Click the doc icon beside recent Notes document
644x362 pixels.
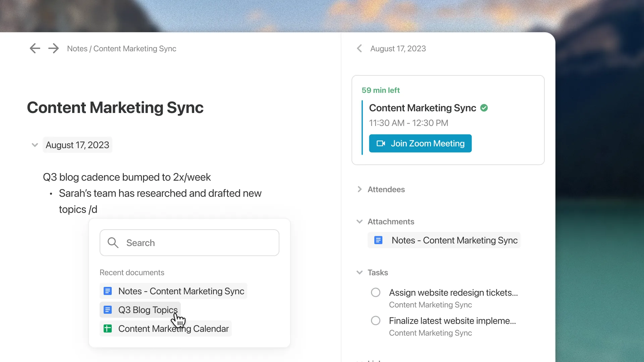click(108, 291)
